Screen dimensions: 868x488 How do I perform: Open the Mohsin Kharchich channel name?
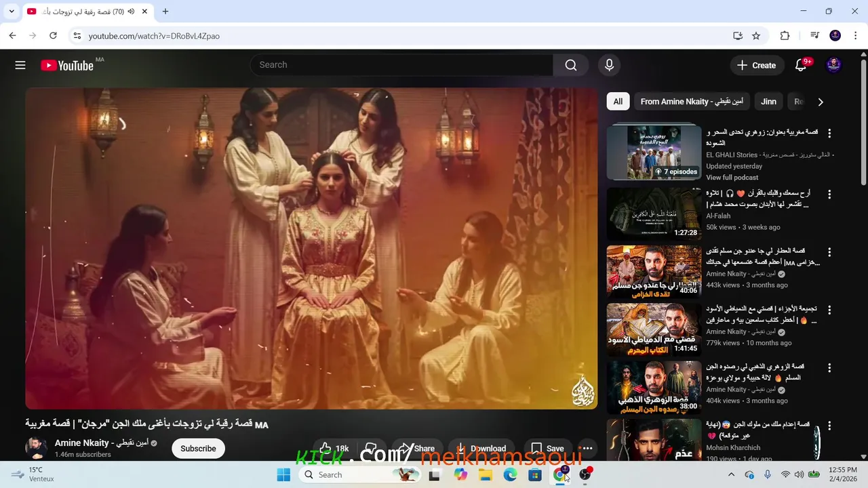(733, 448)
